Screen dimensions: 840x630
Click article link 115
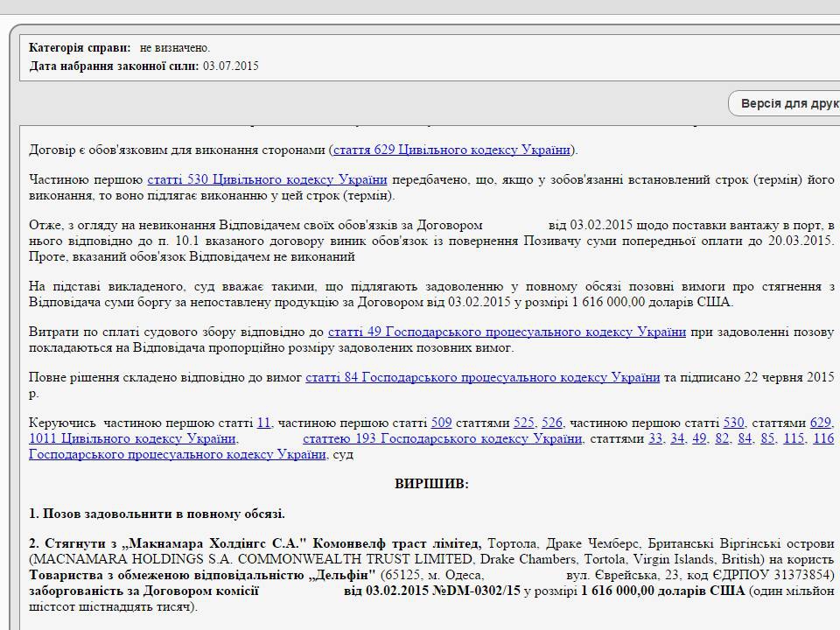tap(794, 438)
